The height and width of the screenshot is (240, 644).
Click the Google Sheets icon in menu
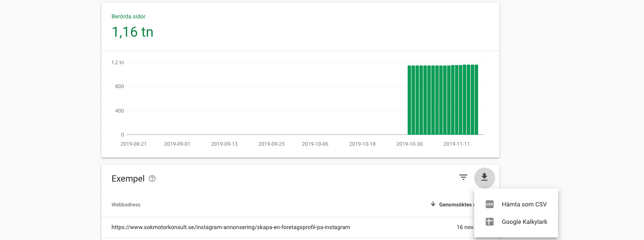489,222
